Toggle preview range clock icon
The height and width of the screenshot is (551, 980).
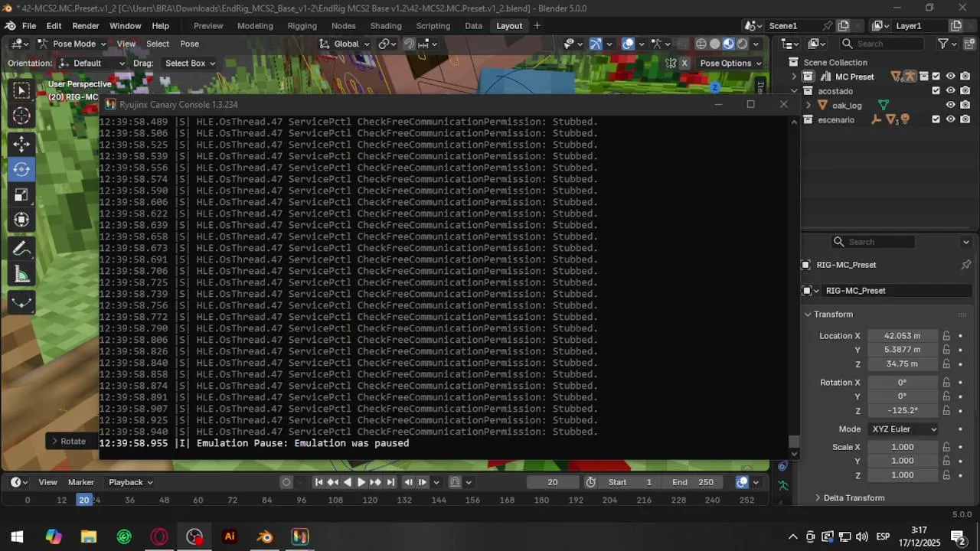(x=591, y=482)
